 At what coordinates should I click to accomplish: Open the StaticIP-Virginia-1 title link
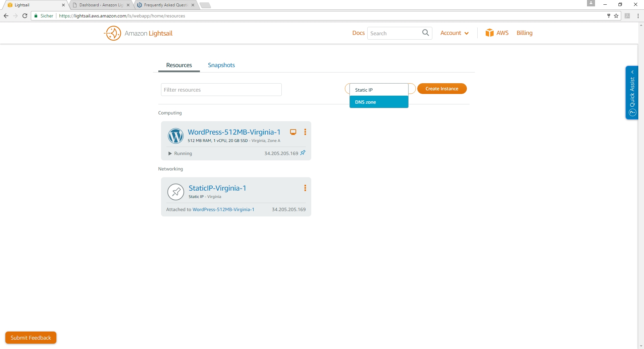tap(217, 188)
